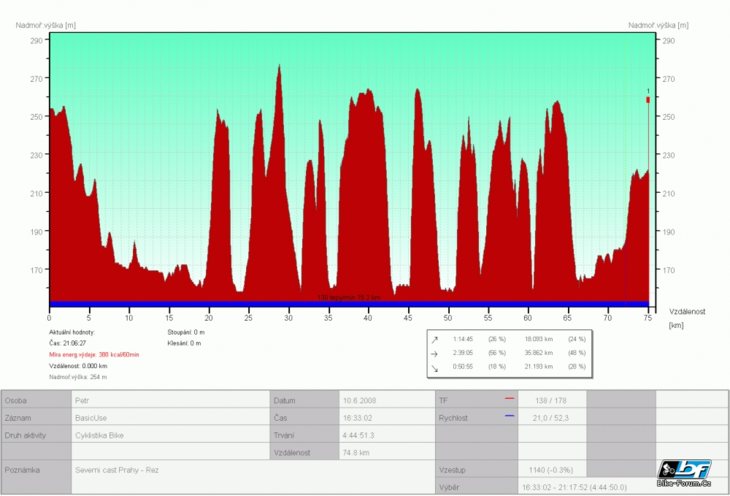Click the Záznam field showing BasicUse
The height and width of the screenshot is (496, 730).
[x=91, y=417]
